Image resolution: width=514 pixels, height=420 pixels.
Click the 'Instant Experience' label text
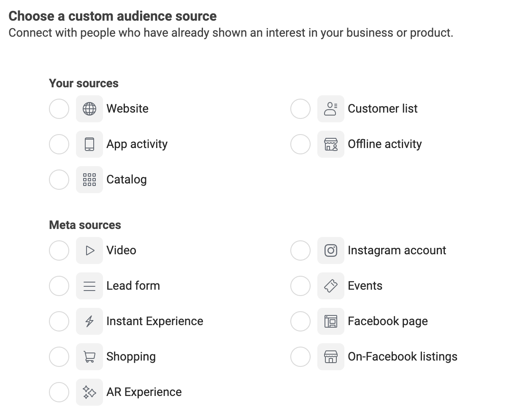[155, 322]
